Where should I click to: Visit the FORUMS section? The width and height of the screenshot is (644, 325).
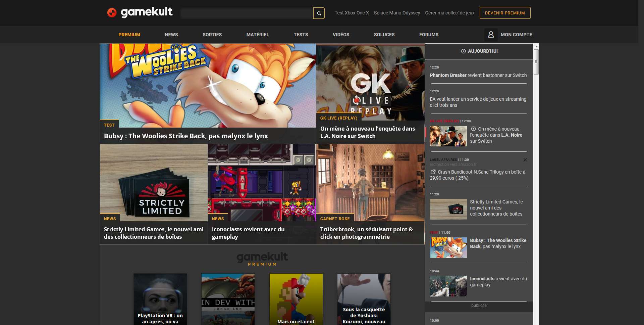coord(429,35)
